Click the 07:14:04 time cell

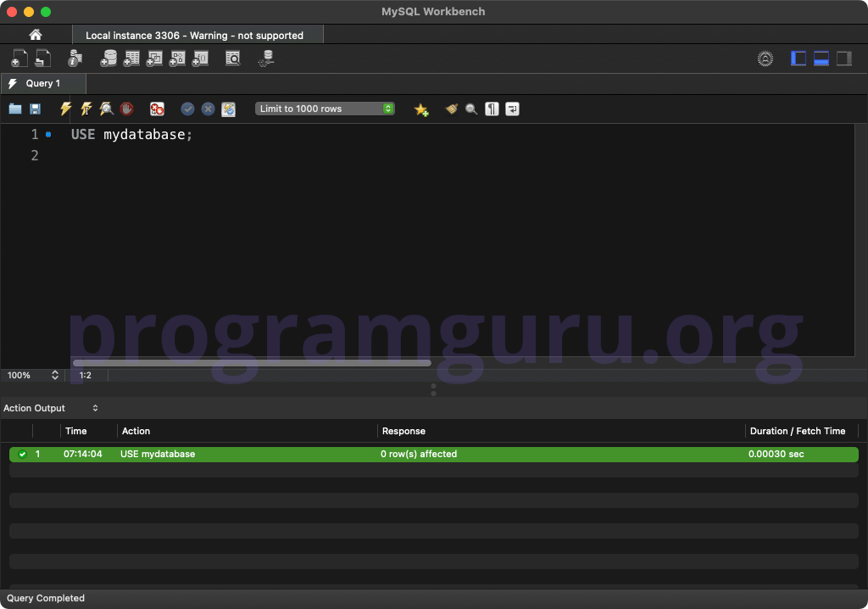click(x=82, y=454)
